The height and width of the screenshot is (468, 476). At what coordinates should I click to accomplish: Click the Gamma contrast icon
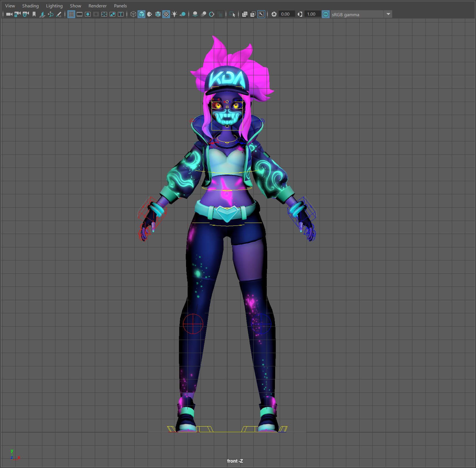click(300, 14)
